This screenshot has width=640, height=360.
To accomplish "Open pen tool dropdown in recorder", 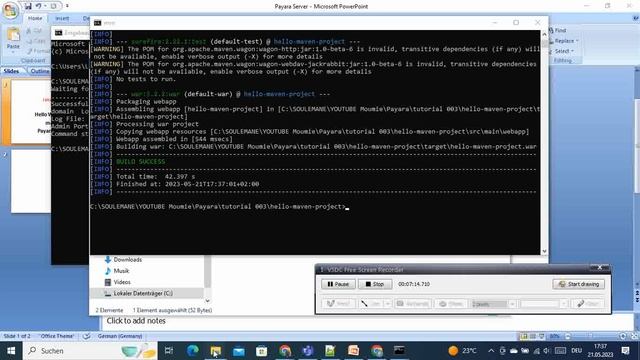I will 388,304.
